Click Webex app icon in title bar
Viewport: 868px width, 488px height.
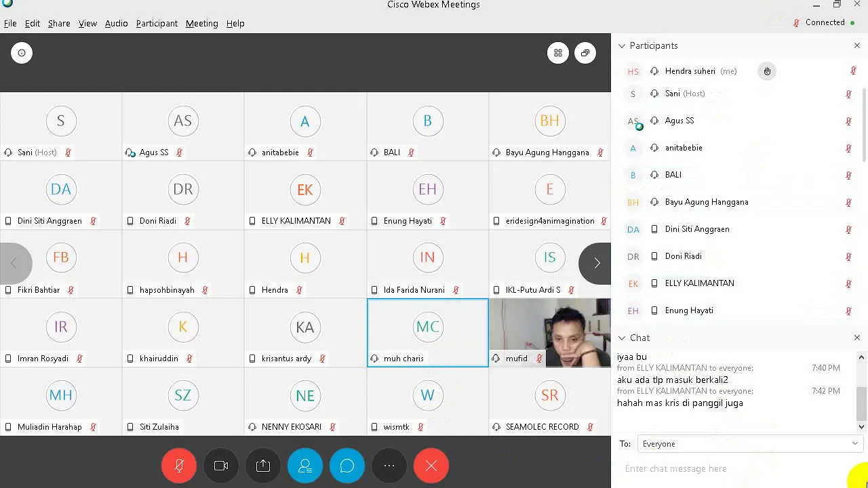7,4
